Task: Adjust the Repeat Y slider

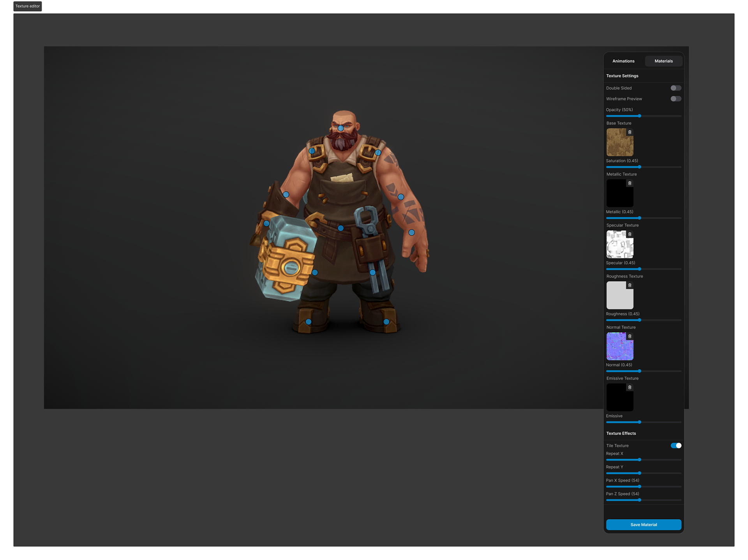Action: (x=644, y=473)
